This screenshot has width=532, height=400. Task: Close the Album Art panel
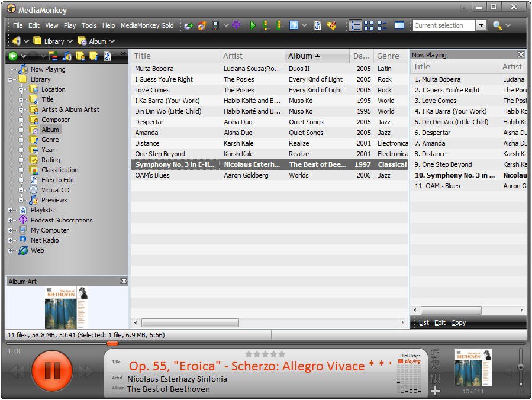point(124,281)
